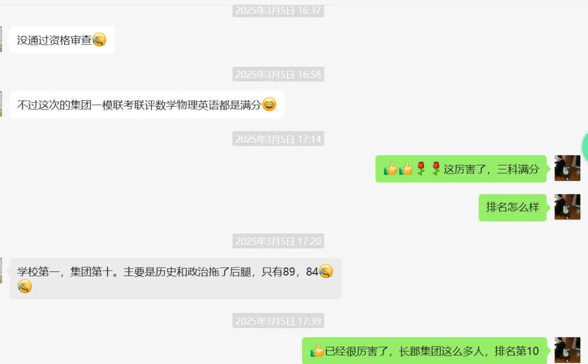The height and width of the screenshot is (364, 588).
Task: Click the contact avatar left of 学校第一 message
Action: (x=1, y=270)
